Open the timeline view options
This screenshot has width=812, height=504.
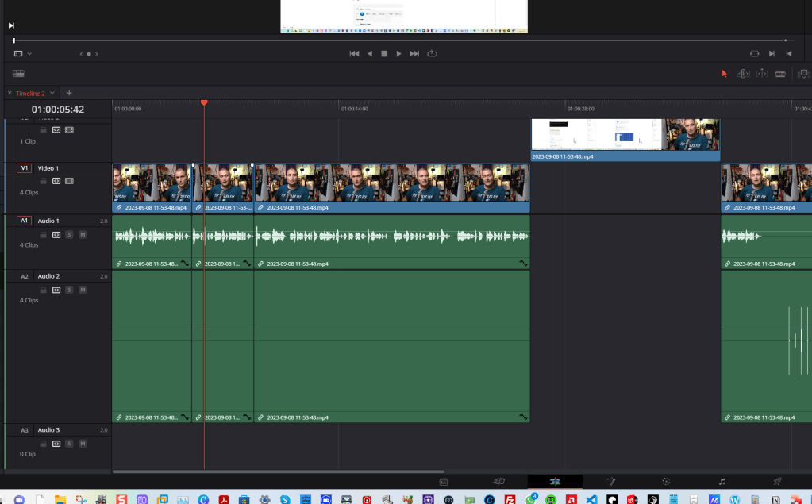18,74
